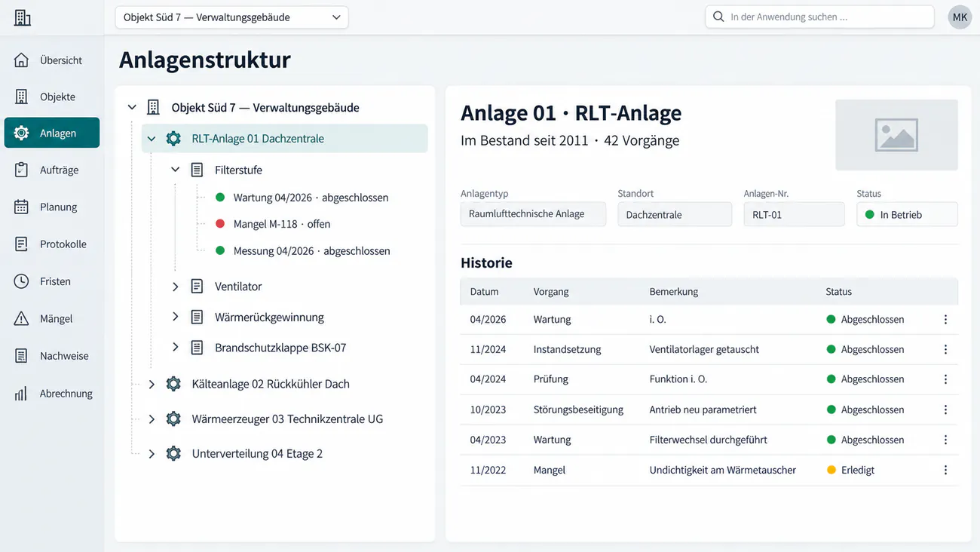The height and width of the screenshot is (552, 980).
Task: Click remark Ventilatorlager getauscht
Action: coord(704,349)
